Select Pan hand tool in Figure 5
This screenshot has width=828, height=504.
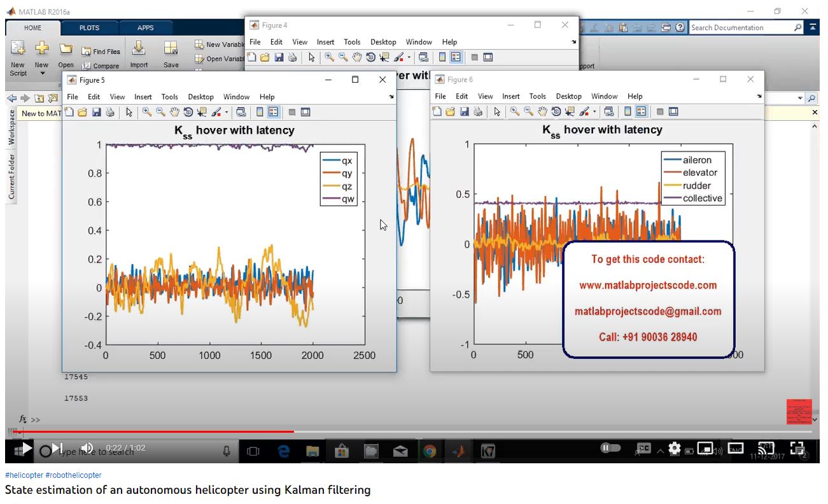174,113
